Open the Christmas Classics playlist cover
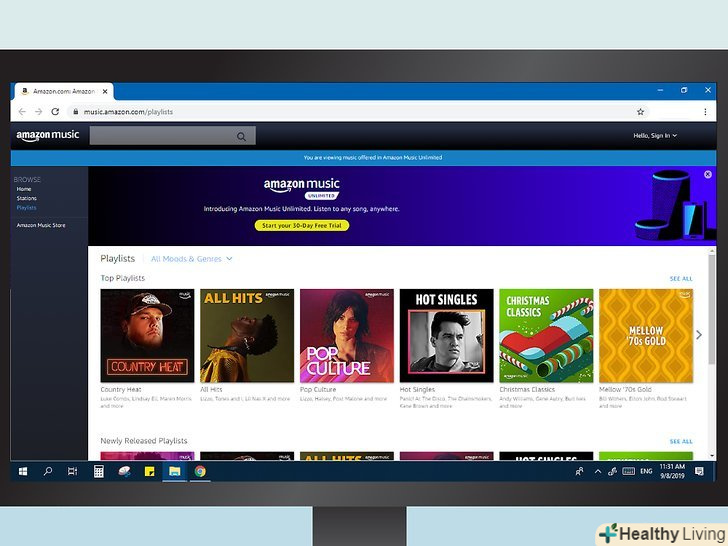Screen dimensions: 728x546 [546, 336]
